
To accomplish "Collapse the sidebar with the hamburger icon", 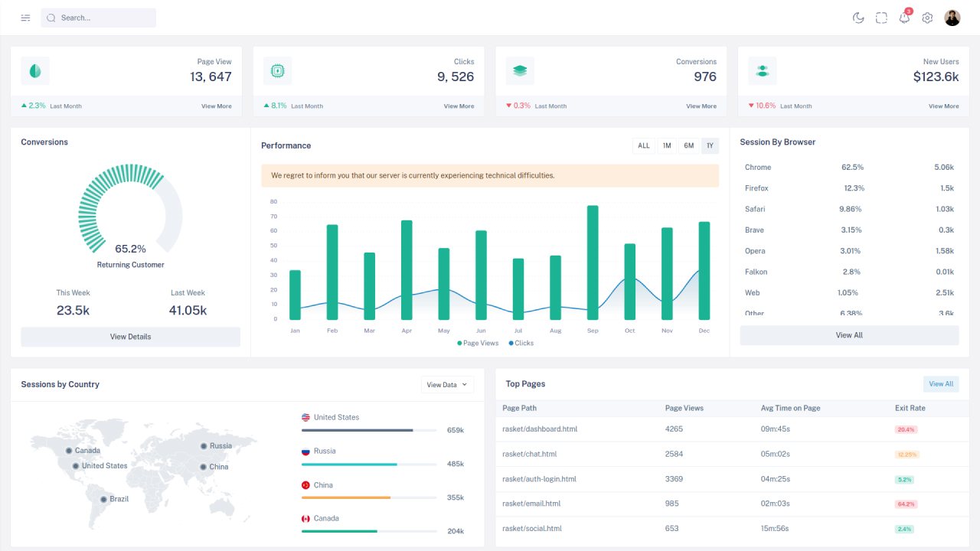I will (25, 17).
